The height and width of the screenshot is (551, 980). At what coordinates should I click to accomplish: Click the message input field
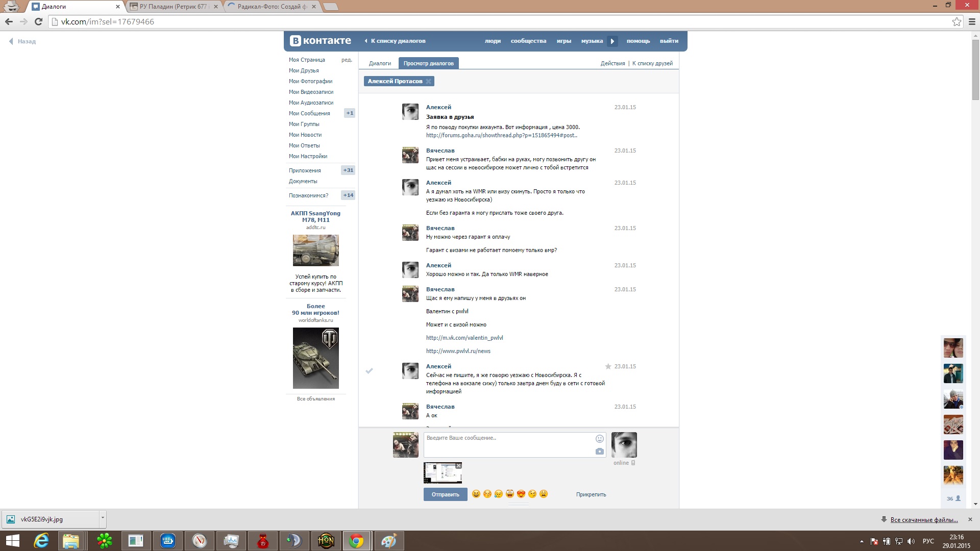pyautogui.click(x=508, y=444)
